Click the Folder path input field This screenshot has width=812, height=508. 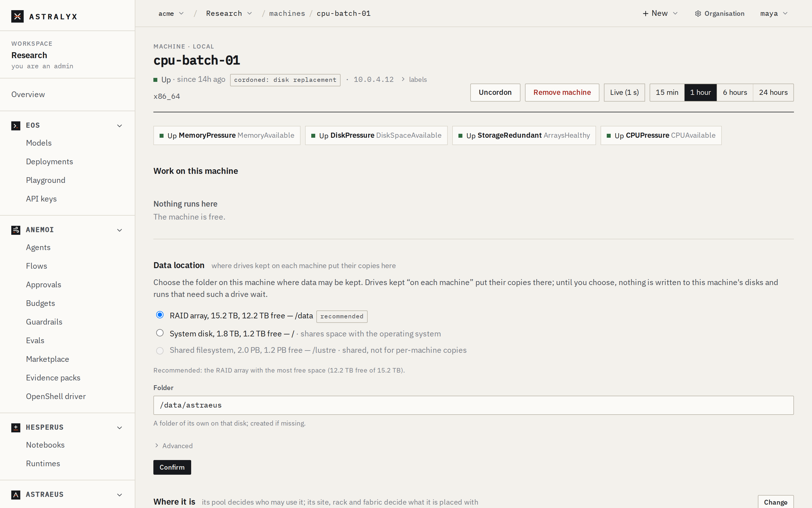473,405
